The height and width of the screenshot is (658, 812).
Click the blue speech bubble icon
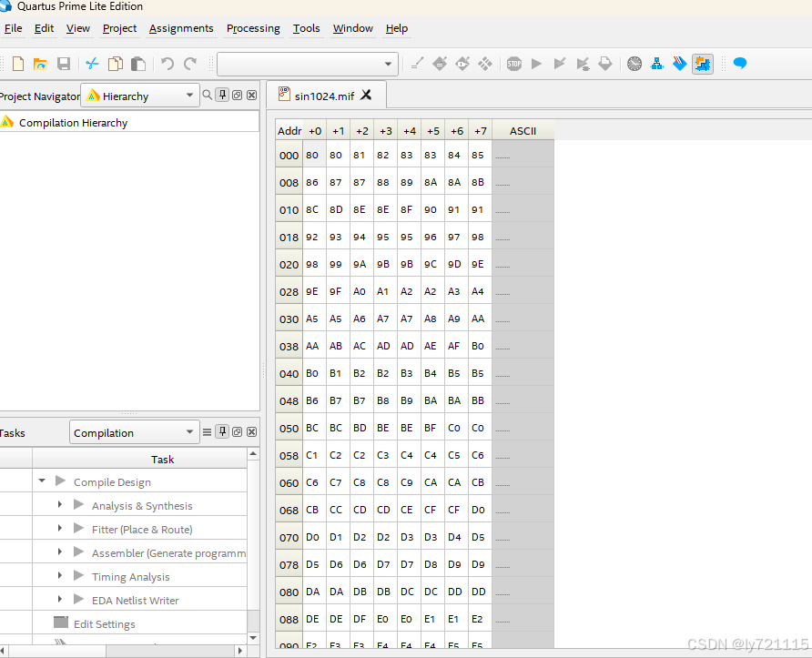point(740,64)
